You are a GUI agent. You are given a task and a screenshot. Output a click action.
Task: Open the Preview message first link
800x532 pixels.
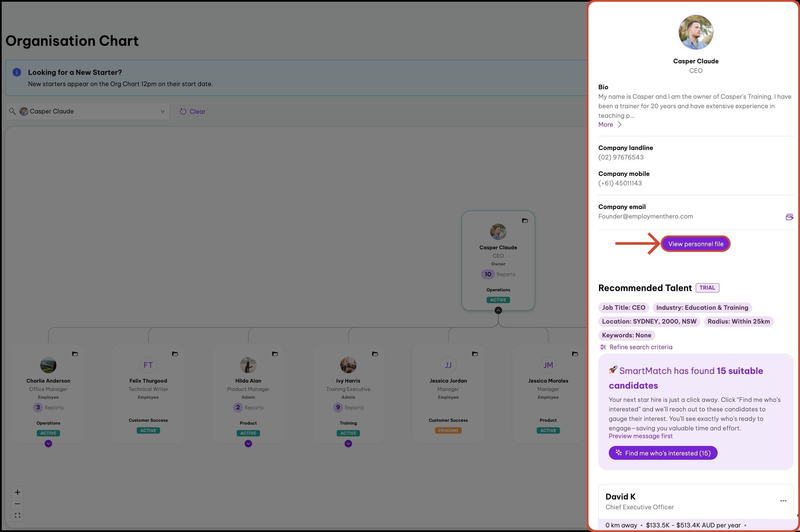[640, 436]
